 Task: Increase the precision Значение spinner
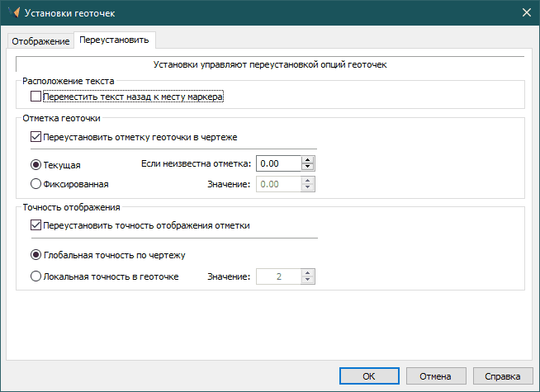[x=308, y=273]
